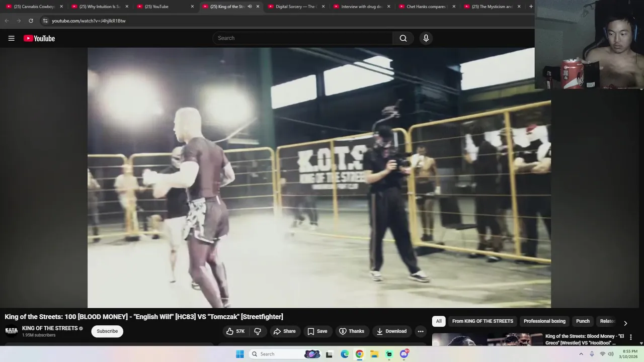Screen dimensions: 644x362
Task: Switch to Chet Hanks compares tab
Action: [x=425, y=7]
